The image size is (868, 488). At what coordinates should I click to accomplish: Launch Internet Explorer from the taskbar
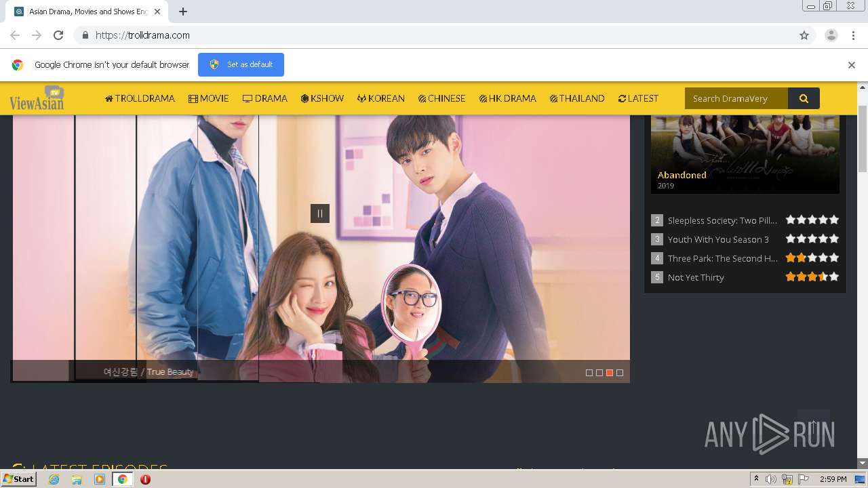point(54,479)
